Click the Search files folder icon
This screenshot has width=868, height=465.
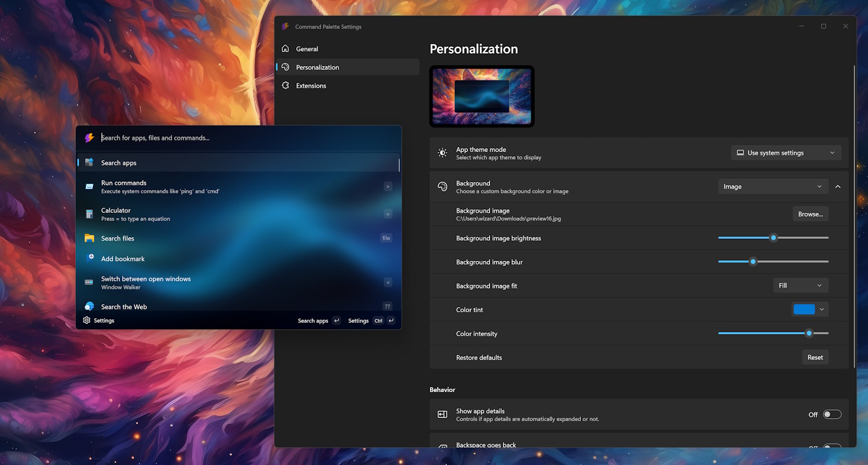coord(89,238)
